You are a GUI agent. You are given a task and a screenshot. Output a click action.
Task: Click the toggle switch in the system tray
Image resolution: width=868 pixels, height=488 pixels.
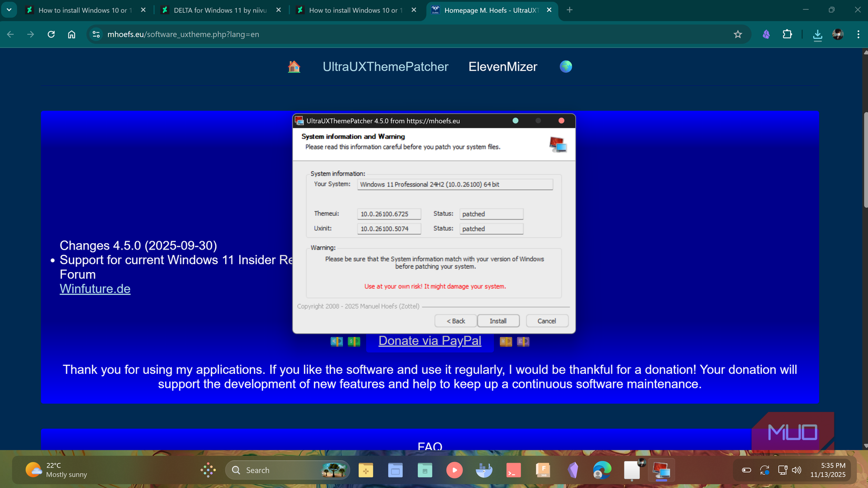click(x=746, y=470)
